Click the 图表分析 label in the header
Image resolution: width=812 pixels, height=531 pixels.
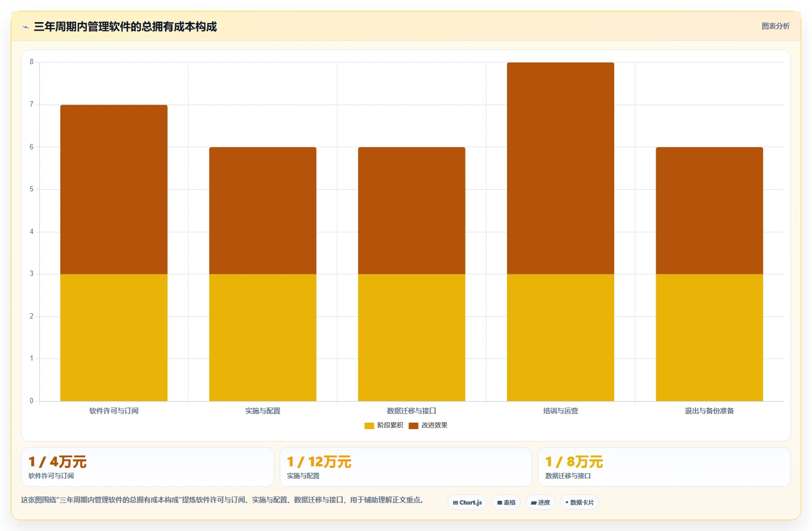tap(775, 26)
